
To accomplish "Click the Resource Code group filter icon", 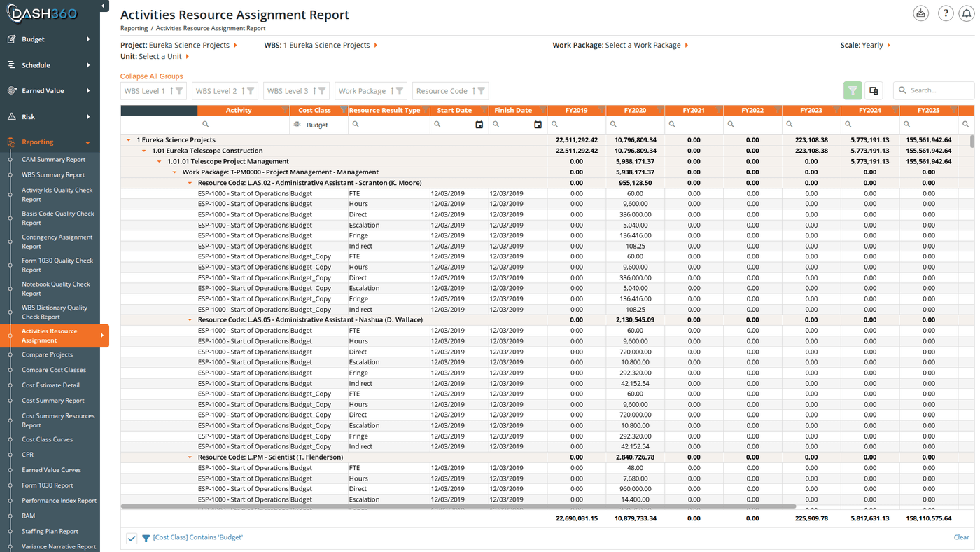I will pyautogui.click(x=481, y=90).
